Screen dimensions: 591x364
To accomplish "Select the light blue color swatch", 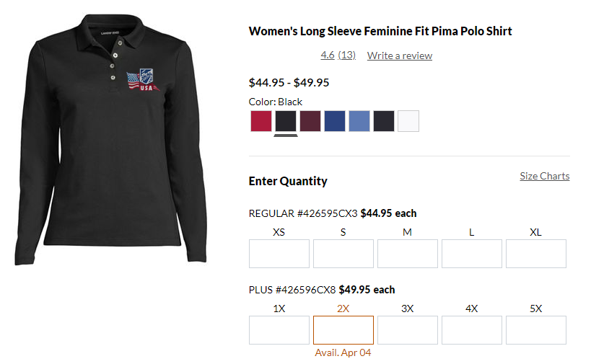I will point(359,121).
